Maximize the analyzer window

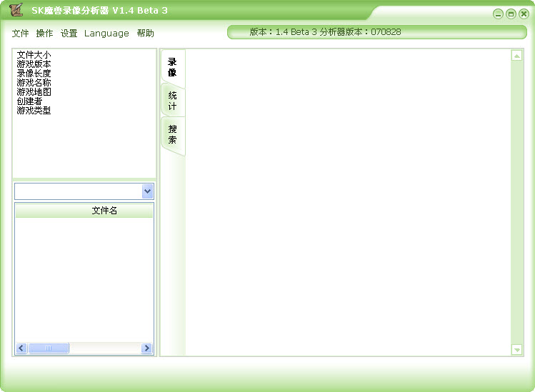(511, 14)
